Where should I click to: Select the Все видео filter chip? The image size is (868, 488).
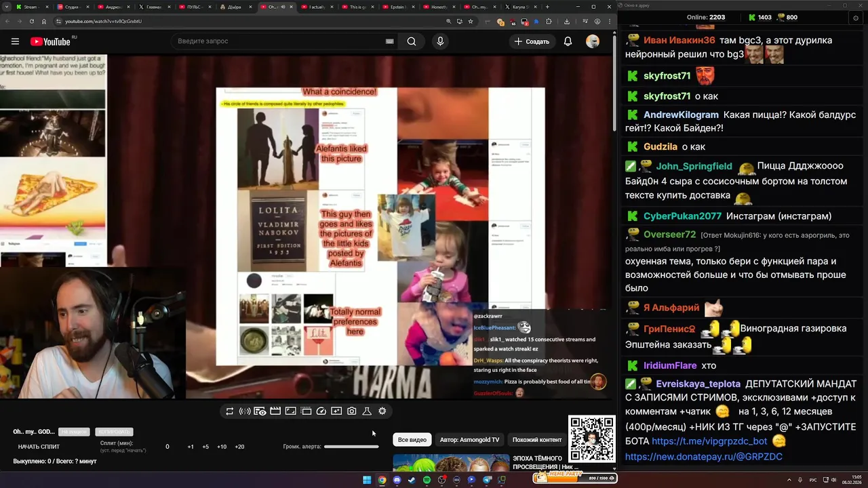[x=412, y=440]
